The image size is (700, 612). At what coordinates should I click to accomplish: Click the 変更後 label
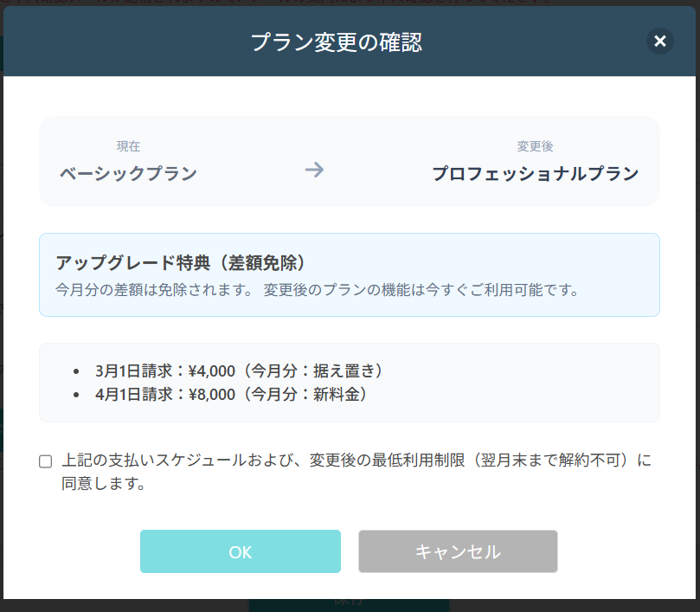point(535,146)
